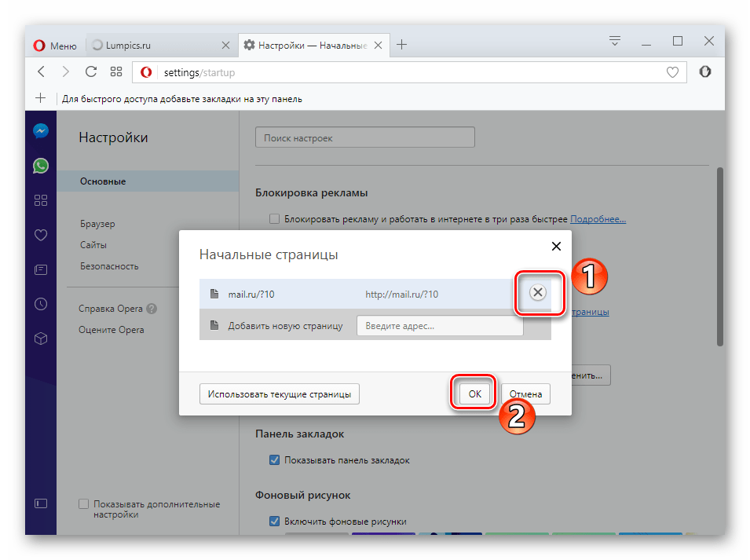This screenshot has width=750, height=560.
Task: Open WhatsApp sidebar panel
Action: 41,166
